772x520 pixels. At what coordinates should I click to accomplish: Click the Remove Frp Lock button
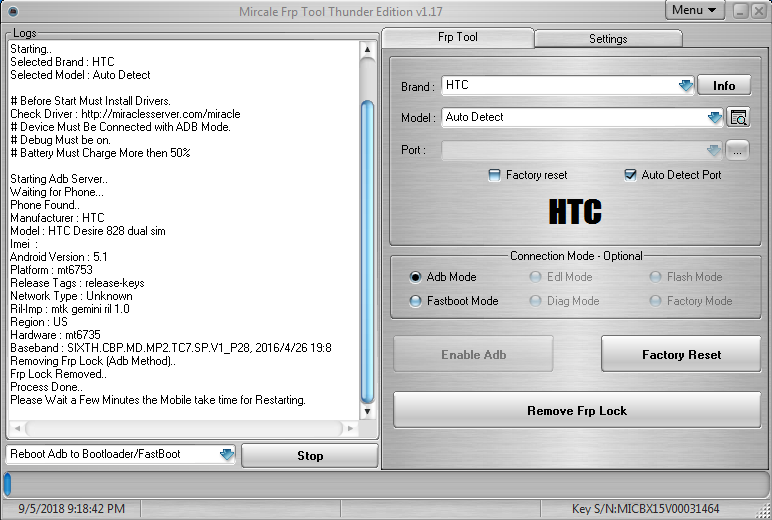tap(577, 410)
